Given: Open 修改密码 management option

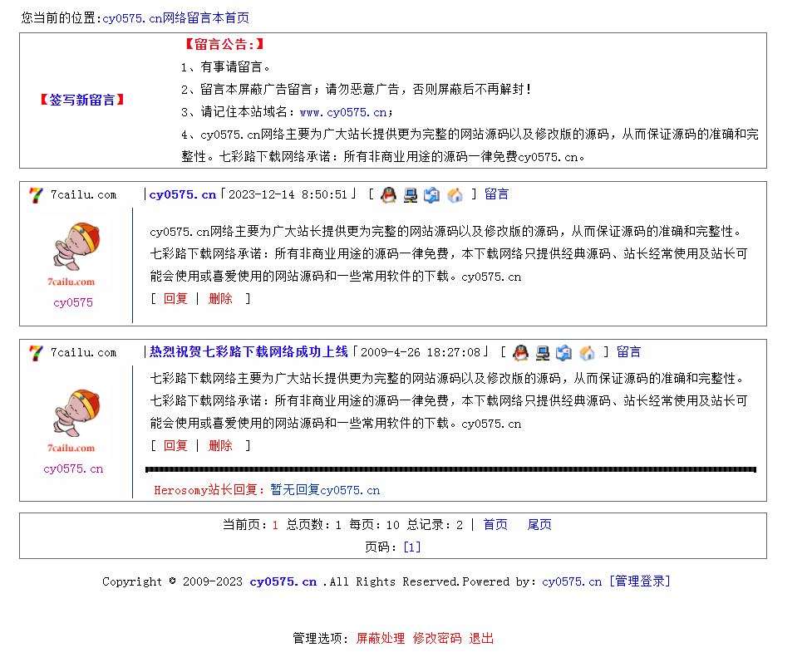Looking at the screenshot, I should [437, 639].
